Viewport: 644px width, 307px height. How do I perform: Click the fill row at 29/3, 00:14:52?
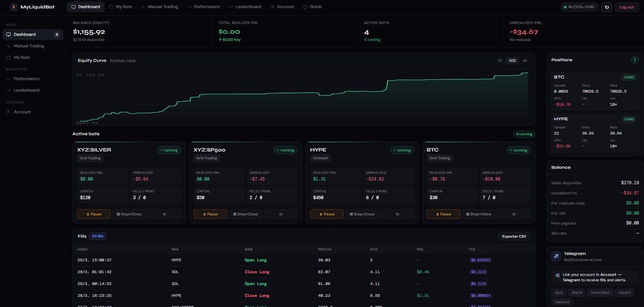click(x=304, y=284)
